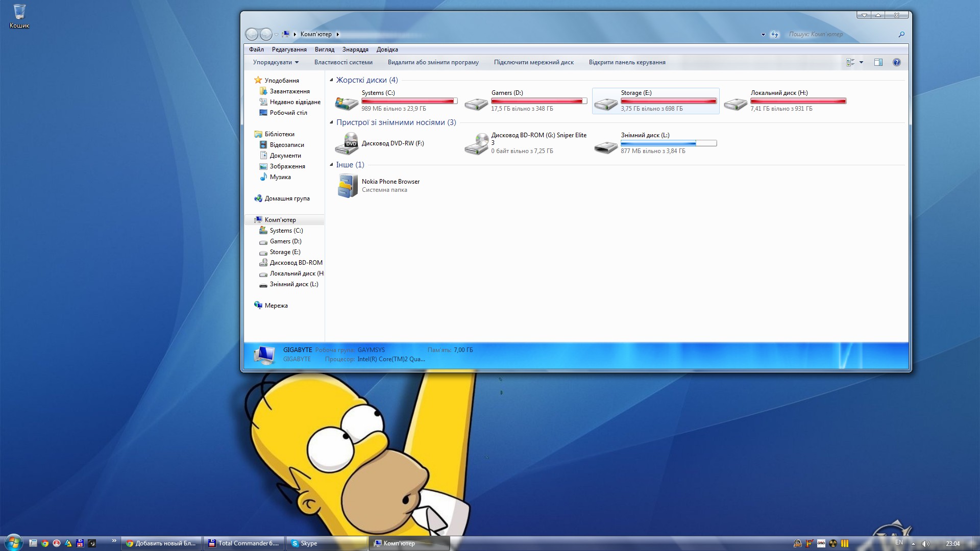Toggle the preview pane button
Screen dimensions: 980x551
point(878,62)
